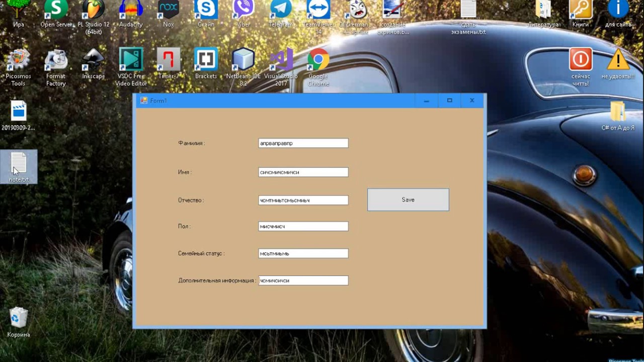The width and height of the screenshot is (644, 362).
Task: Click the Дополнительная информация : label
Action: [x=217, y=281]
